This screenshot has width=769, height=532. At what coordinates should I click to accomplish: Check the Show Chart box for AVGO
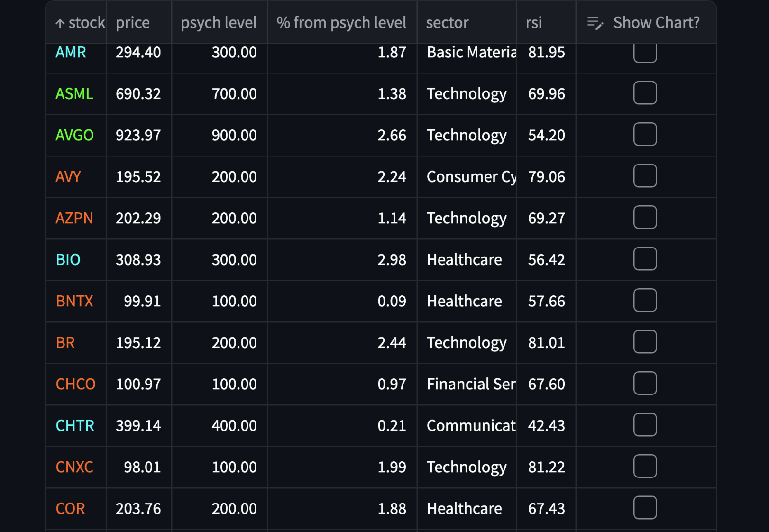(x=645, y=135)
